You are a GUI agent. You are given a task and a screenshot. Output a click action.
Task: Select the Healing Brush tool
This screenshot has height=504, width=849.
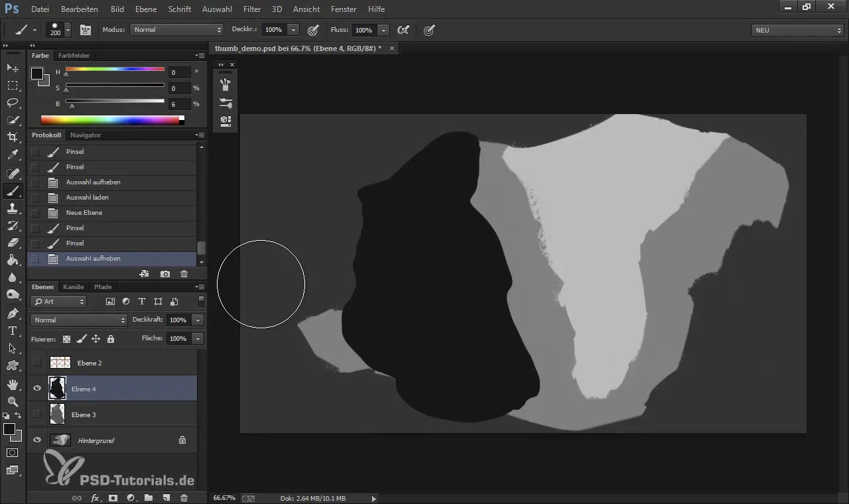click(13, 173)
